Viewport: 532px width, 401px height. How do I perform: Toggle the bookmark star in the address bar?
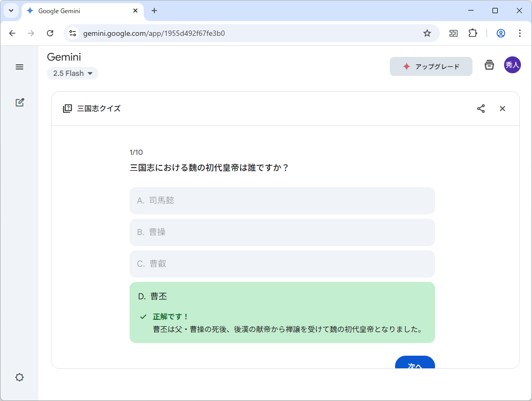tap(427, 33)
